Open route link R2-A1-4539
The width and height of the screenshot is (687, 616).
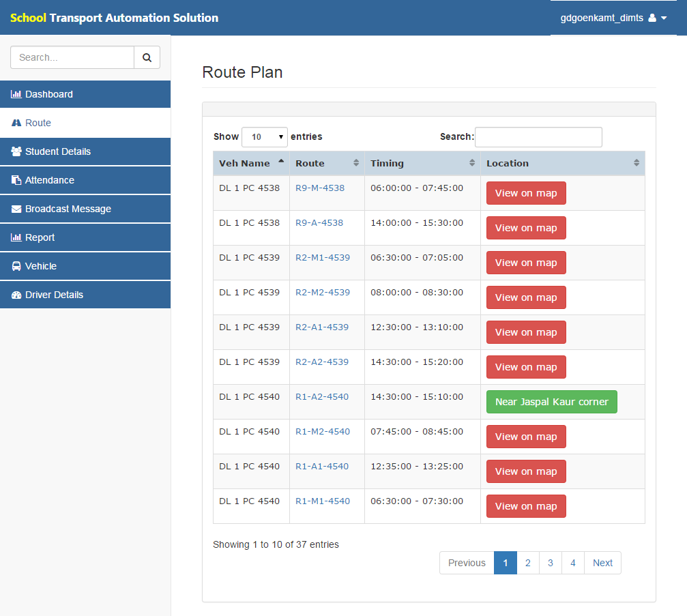click(322, 327)
